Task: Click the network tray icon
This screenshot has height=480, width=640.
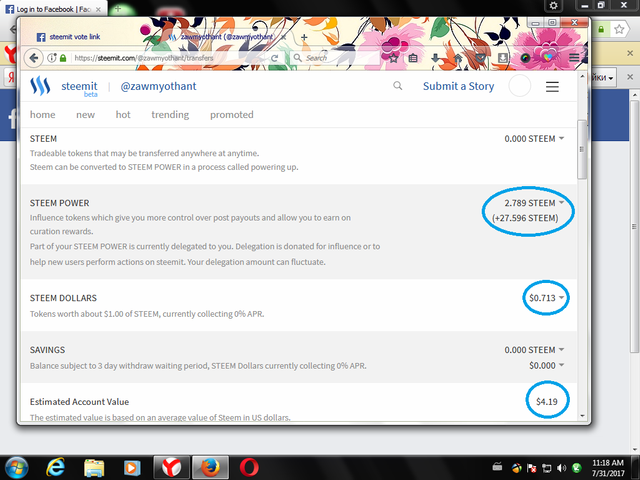Action: (547, 468)
